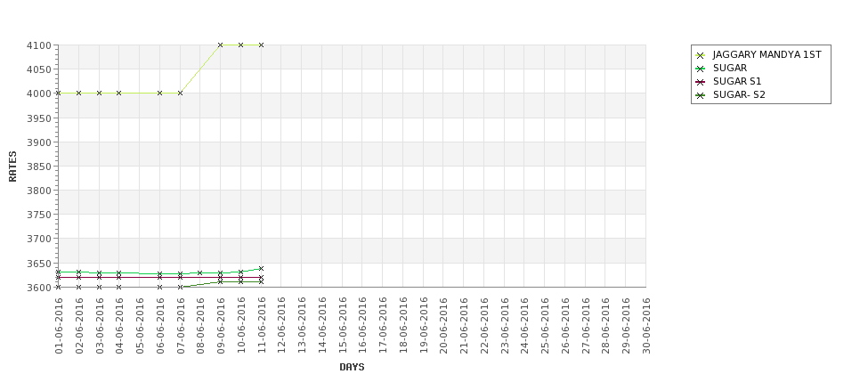The image size is (868, 382).
Task: Click Jaggary data point at 4000 on 02-06-2016
Action: pos(78,93)
